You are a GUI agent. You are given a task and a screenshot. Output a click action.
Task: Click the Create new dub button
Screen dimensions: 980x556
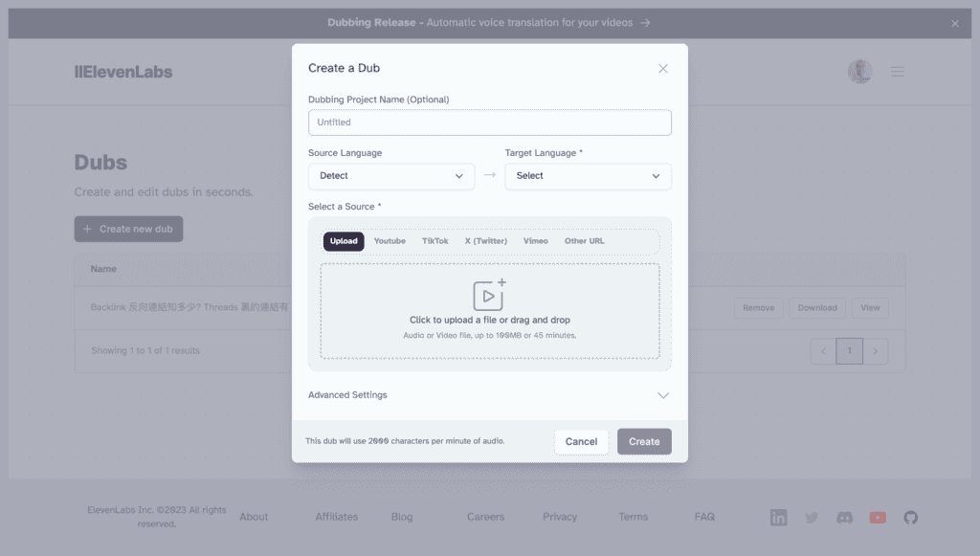[x=129, y=230]
